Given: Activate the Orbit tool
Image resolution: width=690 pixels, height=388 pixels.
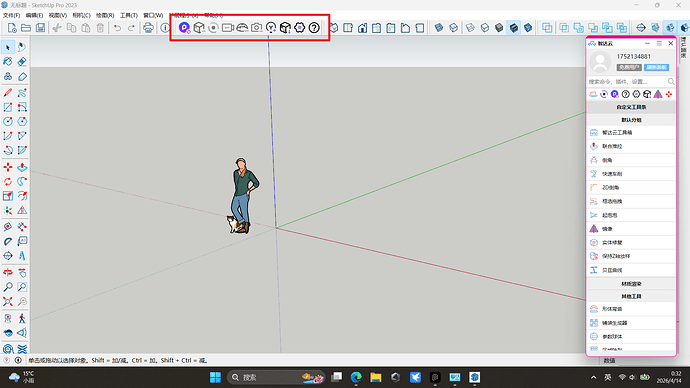Looking at the screenshot, I should pos(8,273).
